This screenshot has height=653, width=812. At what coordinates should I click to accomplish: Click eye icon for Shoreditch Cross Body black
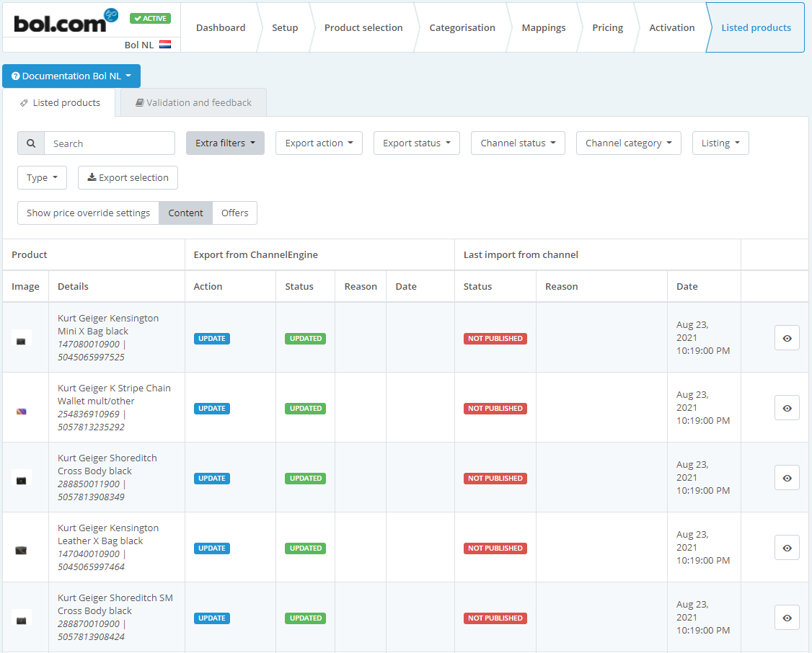point(787,478)
